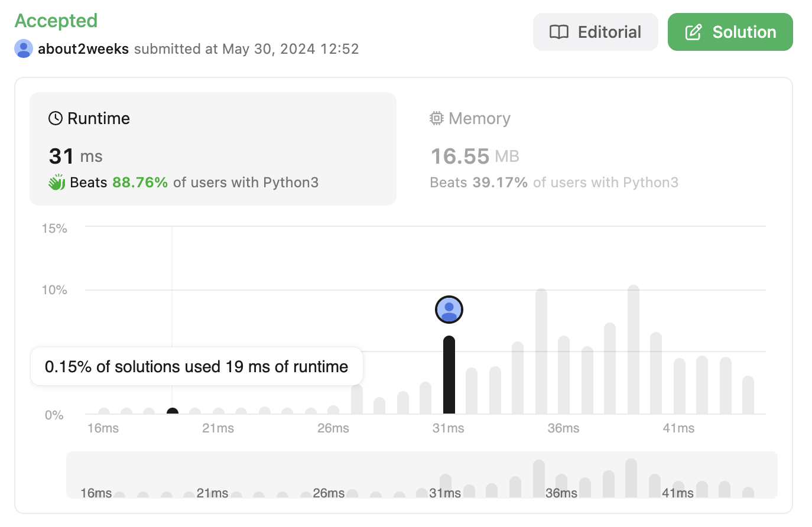The width and height of the screenshot is (812, 527).
Task: Open the green Solution button
Action: point(730,32)
